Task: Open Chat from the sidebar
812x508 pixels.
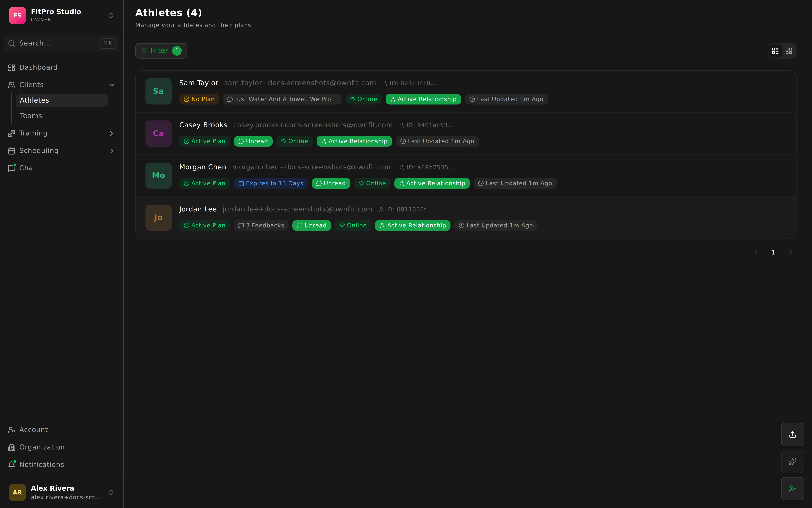Action: (x=62, y=168)
